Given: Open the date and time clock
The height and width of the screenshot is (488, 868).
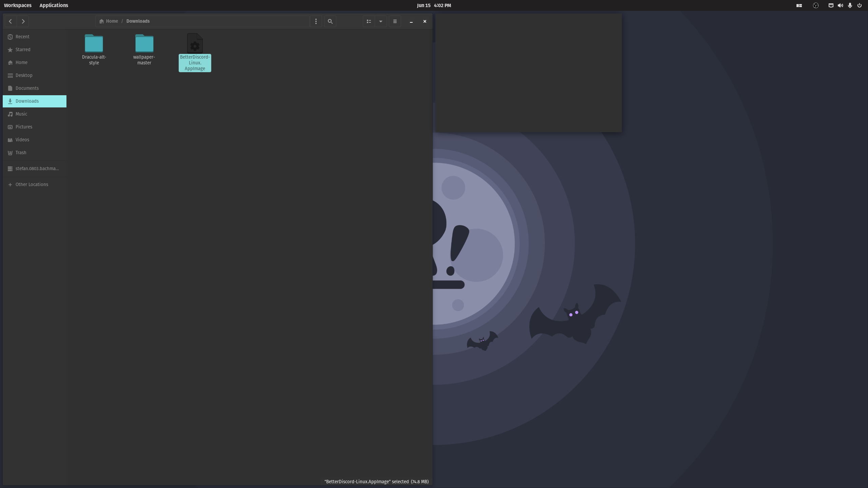Looking at the screenshot, I should (x=434, y=5).
